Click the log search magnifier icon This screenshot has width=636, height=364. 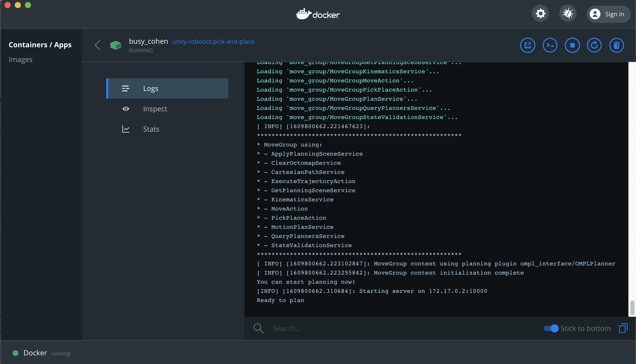coord(259,328)
